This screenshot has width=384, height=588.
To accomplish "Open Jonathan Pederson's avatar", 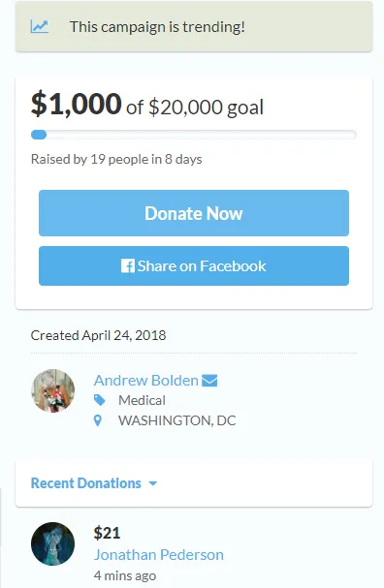I will 52,543.
